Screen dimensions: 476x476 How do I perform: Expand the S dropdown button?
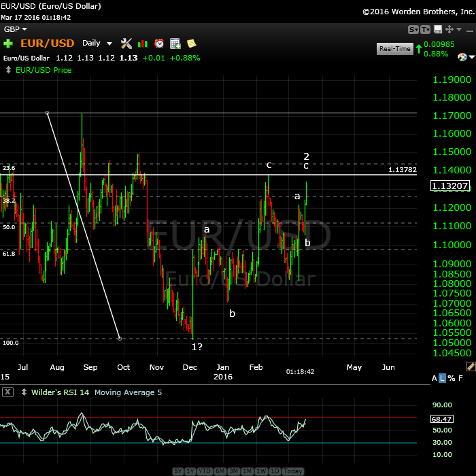click(x=413, y=29)
